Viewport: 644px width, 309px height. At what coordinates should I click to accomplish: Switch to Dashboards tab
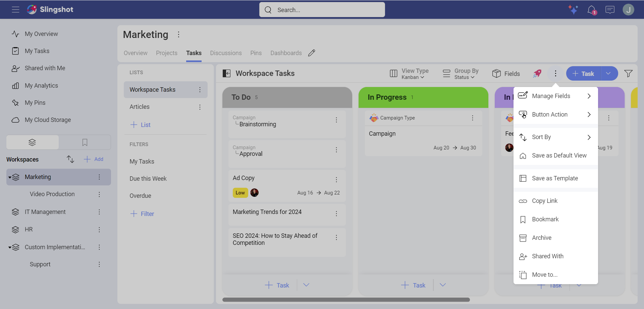pos(286,53)
